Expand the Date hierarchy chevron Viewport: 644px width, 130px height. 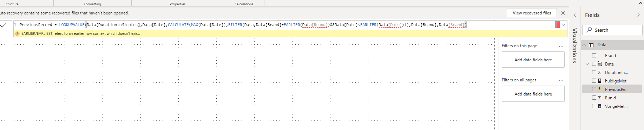pyautogui.click(x=587, y=64)
